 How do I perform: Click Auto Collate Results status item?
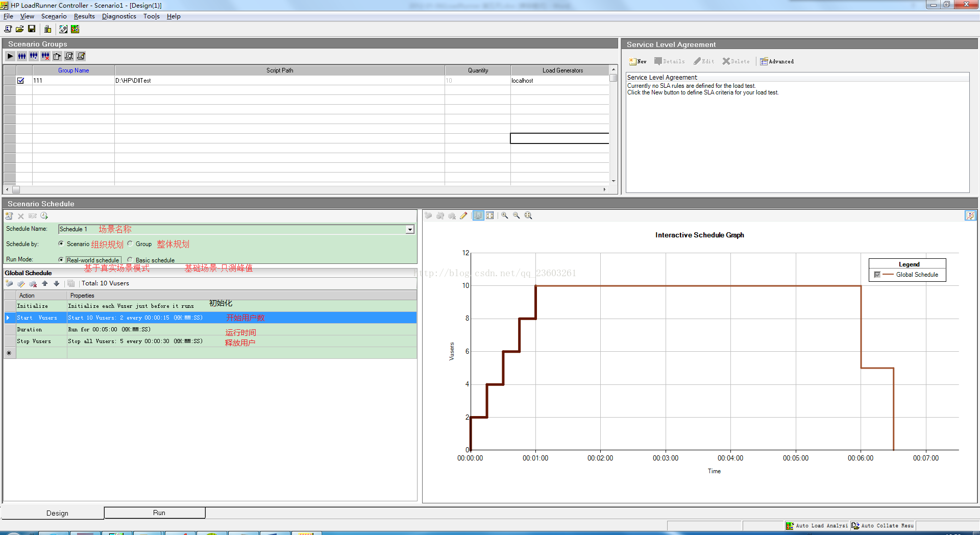[883, 525]
